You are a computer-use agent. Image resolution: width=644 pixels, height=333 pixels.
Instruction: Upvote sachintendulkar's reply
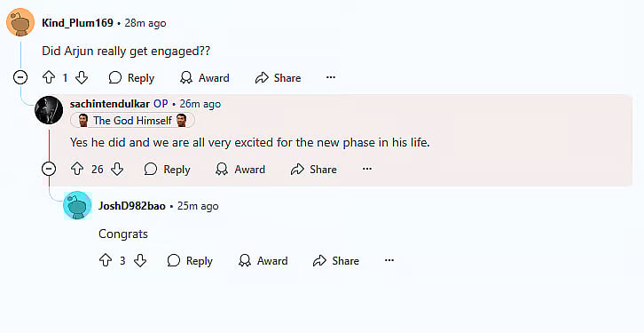[77, 169]
